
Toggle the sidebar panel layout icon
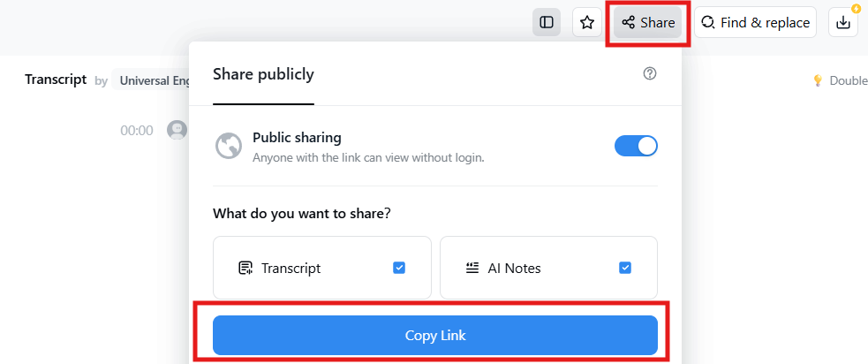click(x=547, y=22)
